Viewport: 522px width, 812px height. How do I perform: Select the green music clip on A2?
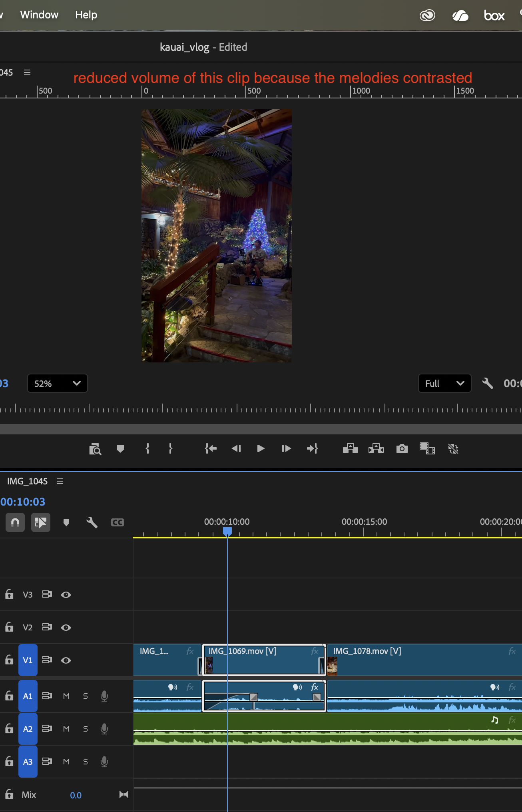click(x=327, y=729)
